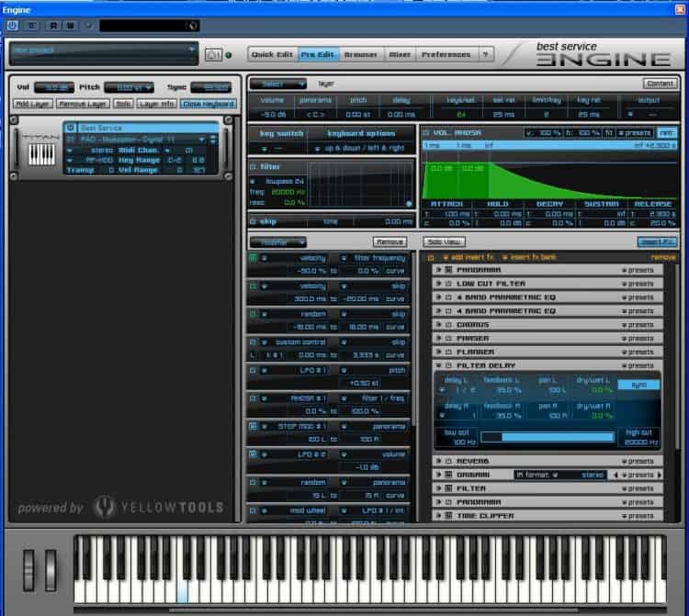Viewport: 689px width, 616px height.
Task: Open the Origami in format dropdown
Action: [x=559, y=475]
